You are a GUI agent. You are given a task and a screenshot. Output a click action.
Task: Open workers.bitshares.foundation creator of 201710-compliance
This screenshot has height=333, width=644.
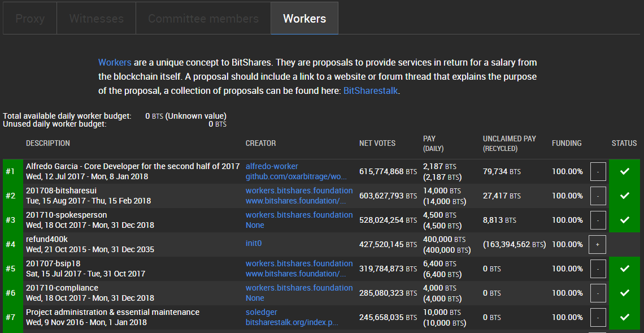click(299, 287)
